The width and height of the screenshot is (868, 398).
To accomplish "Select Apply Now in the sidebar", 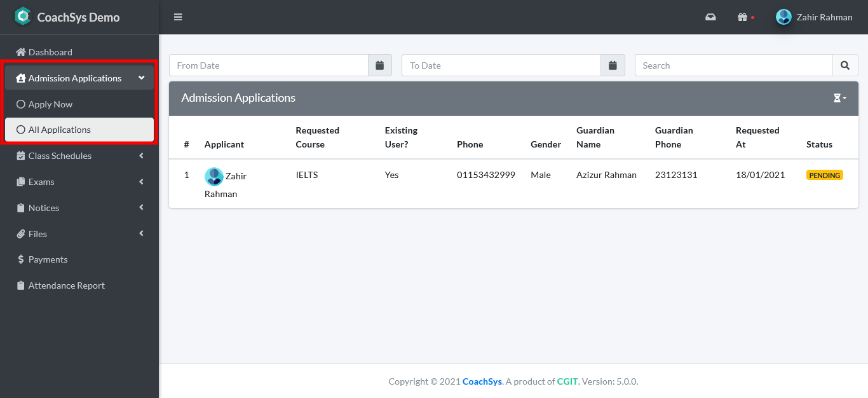I will coord(50,104).
